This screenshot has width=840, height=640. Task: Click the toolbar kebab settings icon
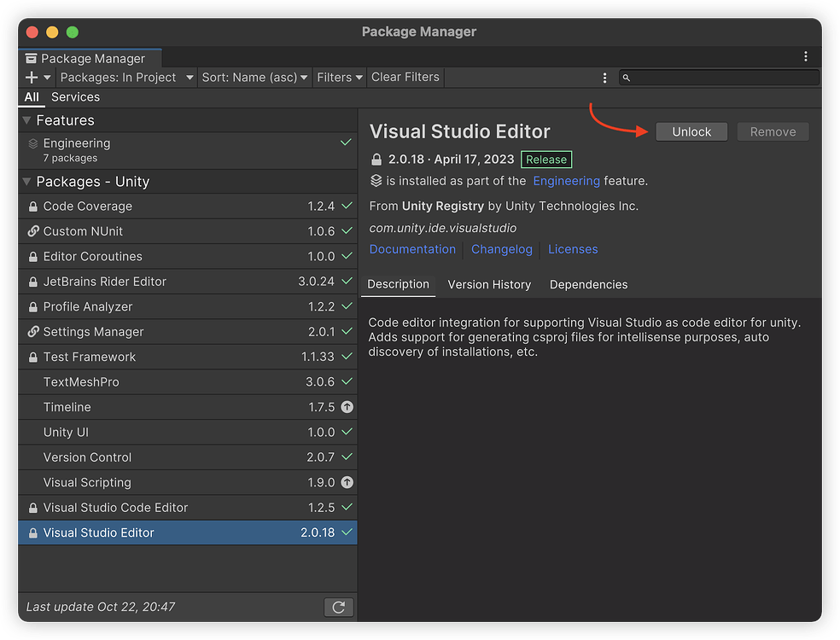pyautogui.click(x=604, y=78)
